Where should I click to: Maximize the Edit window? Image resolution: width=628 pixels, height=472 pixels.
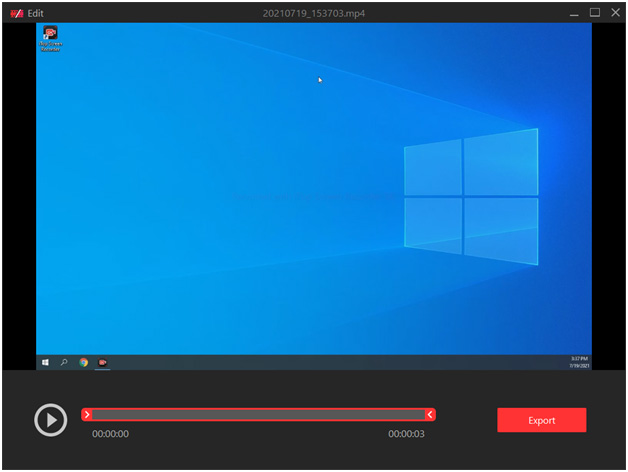click(595, 13)
